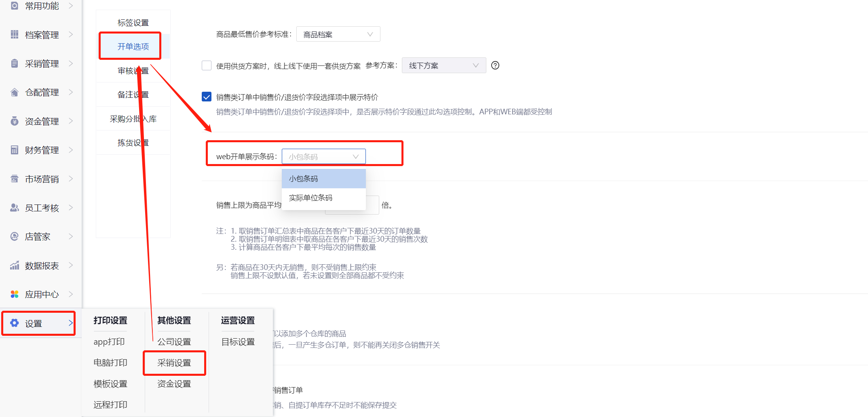The image size is (868, 417).
Task: Open the 标签设置 tab
Action: pos(133,23)
